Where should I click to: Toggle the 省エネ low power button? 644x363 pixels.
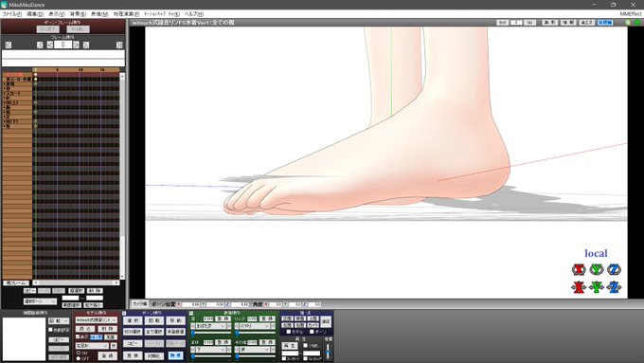[586, 23]
